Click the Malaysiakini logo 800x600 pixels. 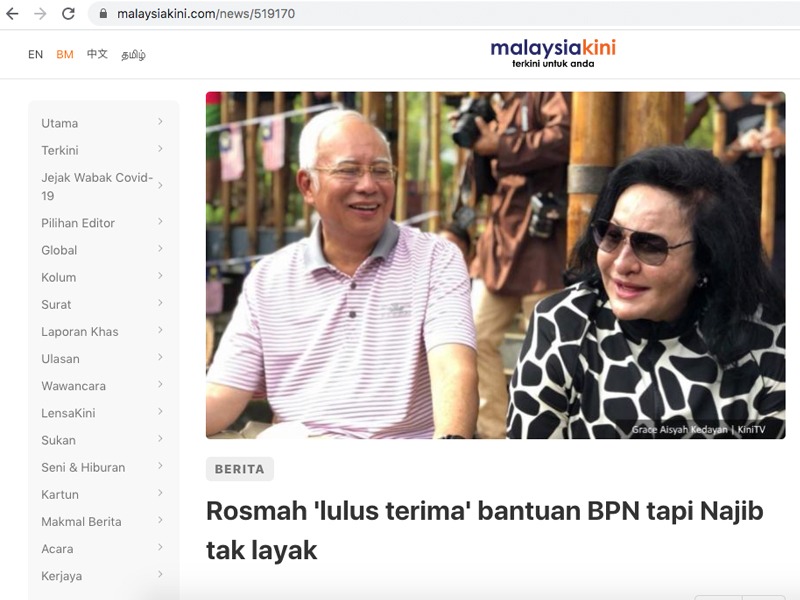pos(553,53)
